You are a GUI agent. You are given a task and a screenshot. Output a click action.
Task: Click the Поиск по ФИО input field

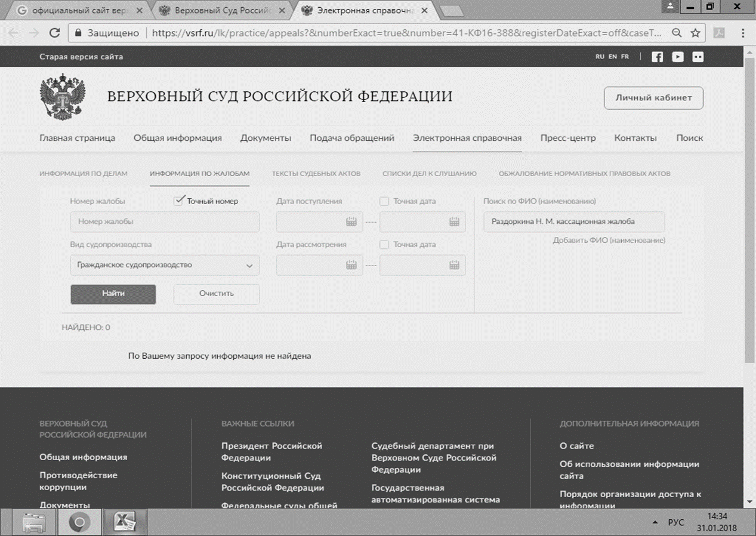[574, 221]
